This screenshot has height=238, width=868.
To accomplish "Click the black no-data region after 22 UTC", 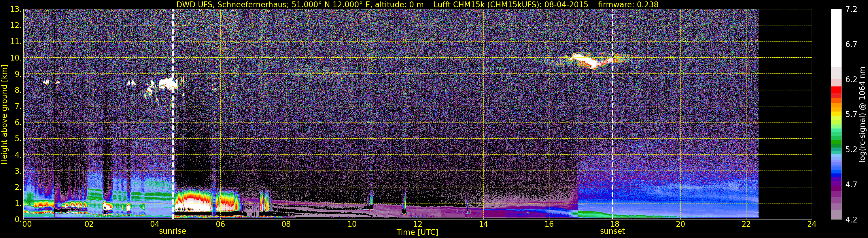I will click(x=785, y=115).
